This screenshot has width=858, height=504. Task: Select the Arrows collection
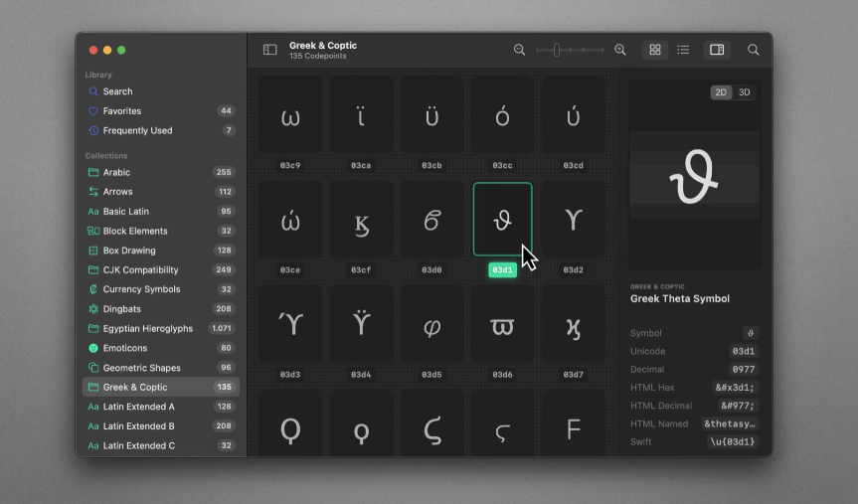pyautogui.click(x=161, y=192)
